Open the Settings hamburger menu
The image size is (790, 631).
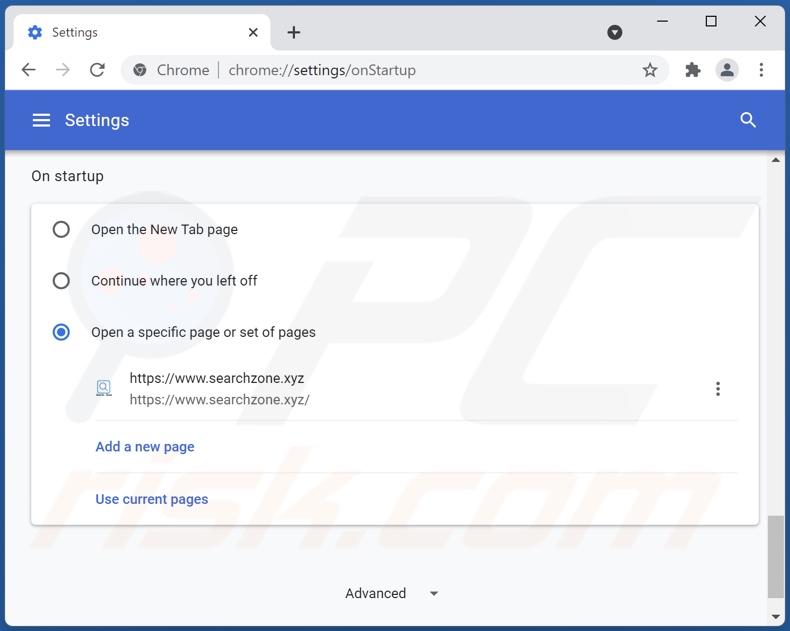41,120
